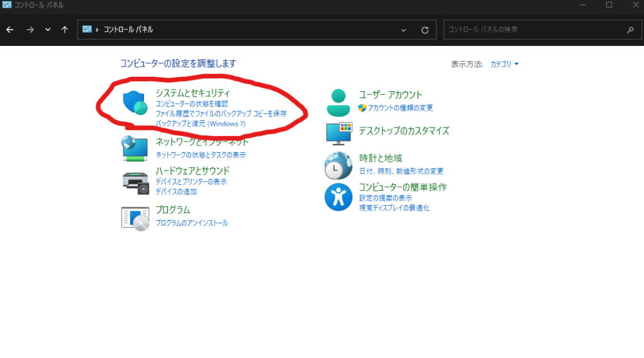Open システムとセキュリティ heading link
This screenshot has width=644, height=358.
tap(192, 93)
